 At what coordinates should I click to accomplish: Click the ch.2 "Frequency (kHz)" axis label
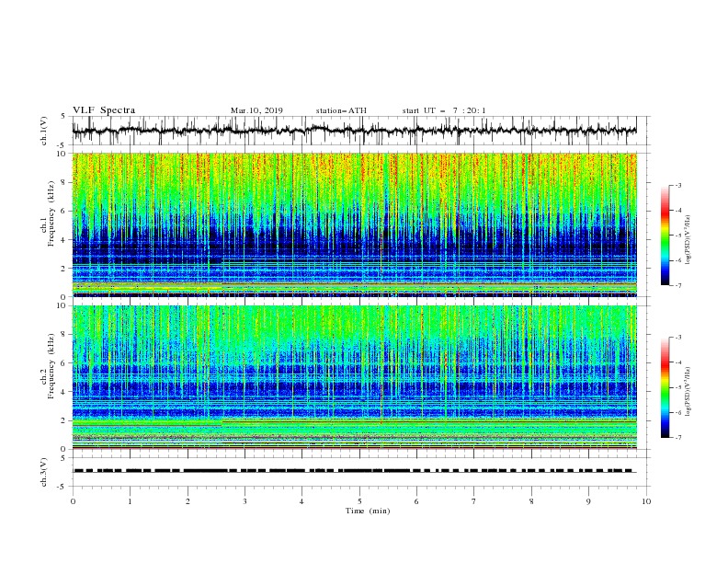click(x=51, y=365)
